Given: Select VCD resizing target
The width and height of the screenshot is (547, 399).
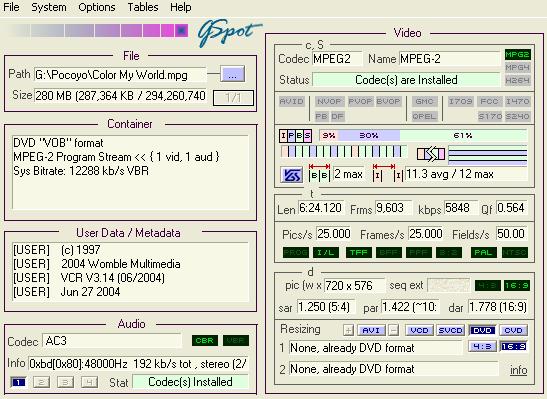Looking at the screenshot, I should coord(419,330).
